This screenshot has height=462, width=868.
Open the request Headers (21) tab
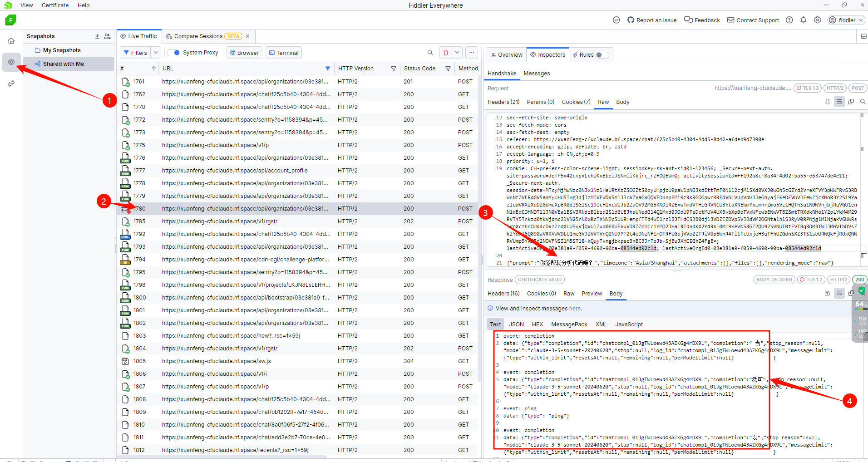click(x=503, y=102)
